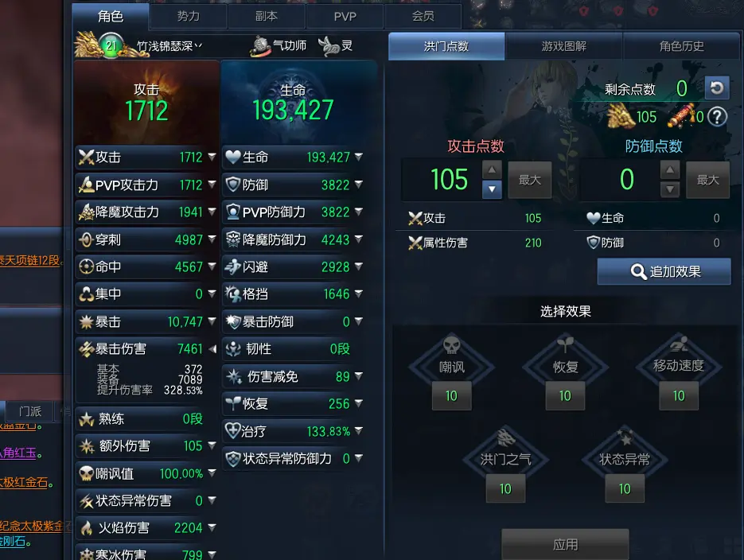Open character name 竹浅锦瑟深 dropdown
Viewport: 744px width, 560px height.
tap(169, 46)
